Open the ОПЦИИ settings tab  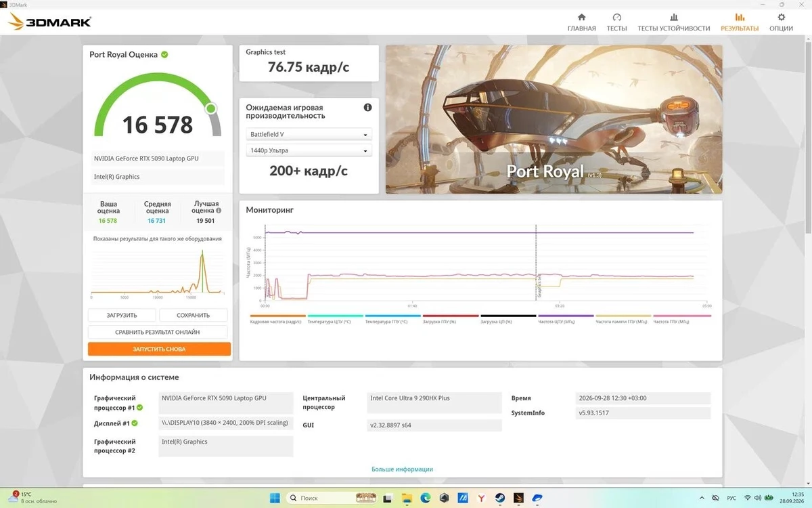(x=782, y=22)
